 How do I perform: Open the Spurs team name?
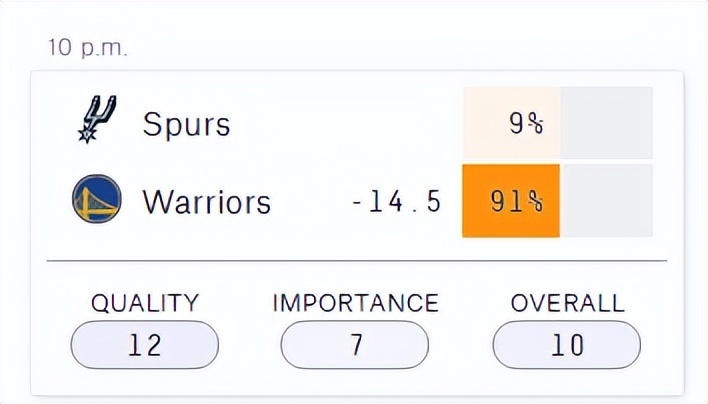click(x=186, y=125)
